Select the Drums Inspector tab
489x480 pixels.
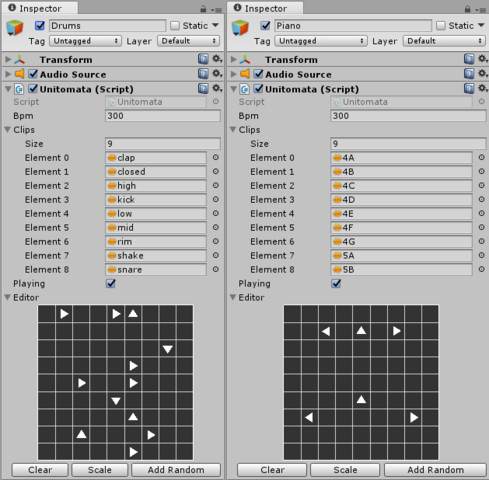40,8
